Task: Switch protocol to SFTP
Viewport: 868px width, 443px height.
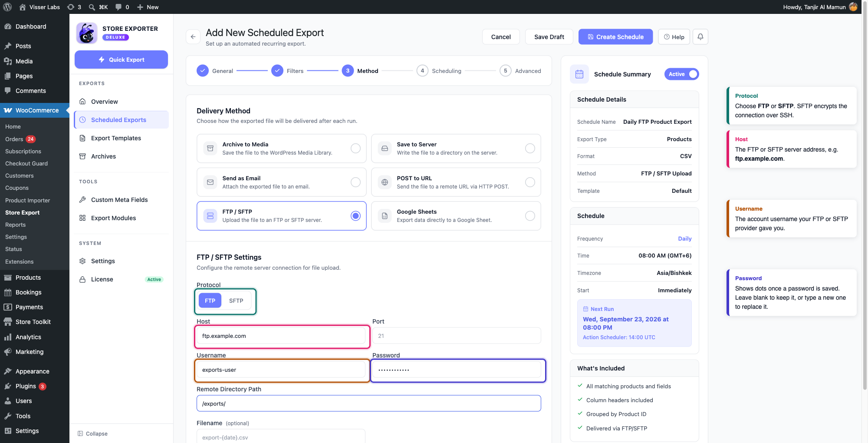Action: click(x=236, y=301)
